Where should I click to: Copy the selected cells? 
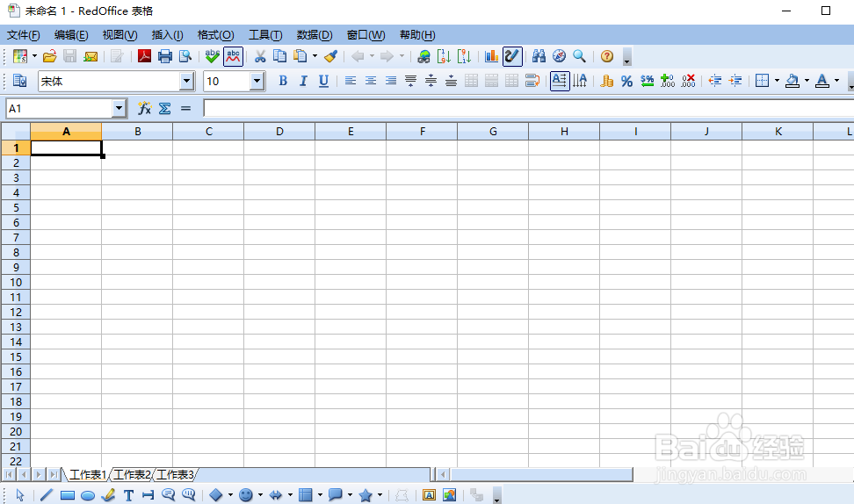tap(280, 56)
